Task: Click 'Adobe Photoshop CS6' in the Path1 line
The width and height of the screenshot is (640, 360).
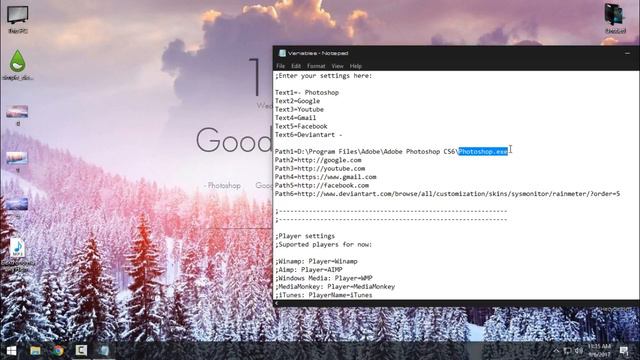Action: [x=419, y=151]
